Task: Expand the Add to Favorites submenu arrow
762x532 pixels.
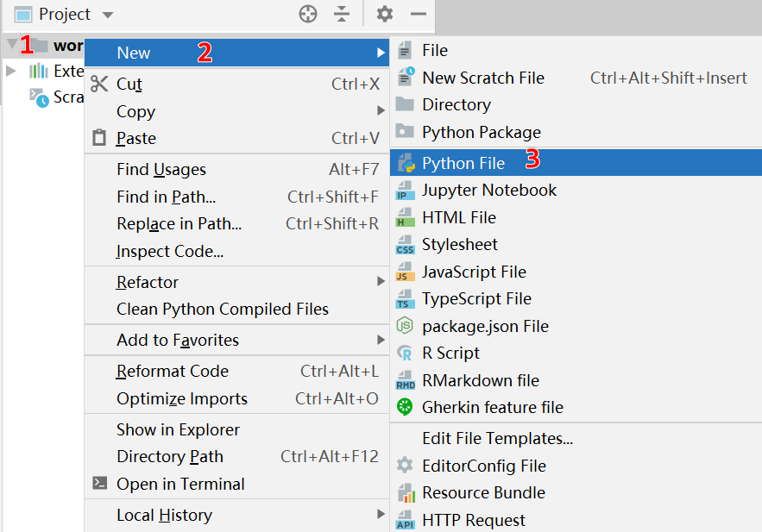Action: click(381, 340)
